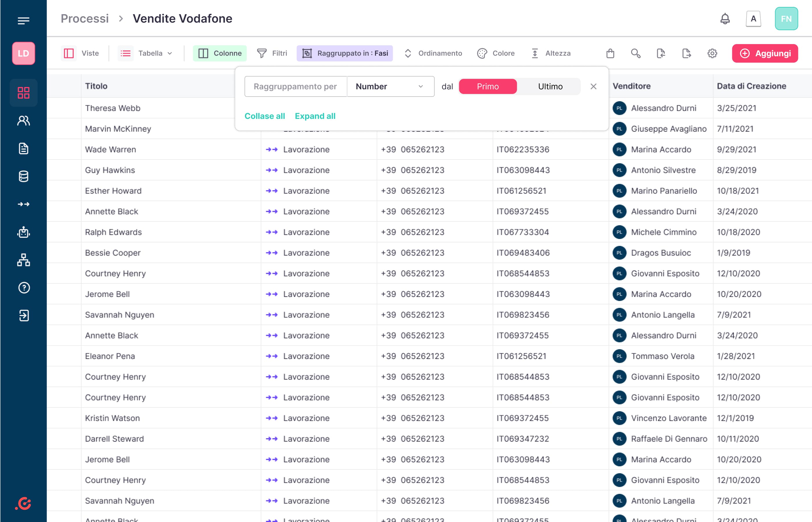Open the notifications bell
This screenshot has width=812, height=522.
tap(725, 19)
